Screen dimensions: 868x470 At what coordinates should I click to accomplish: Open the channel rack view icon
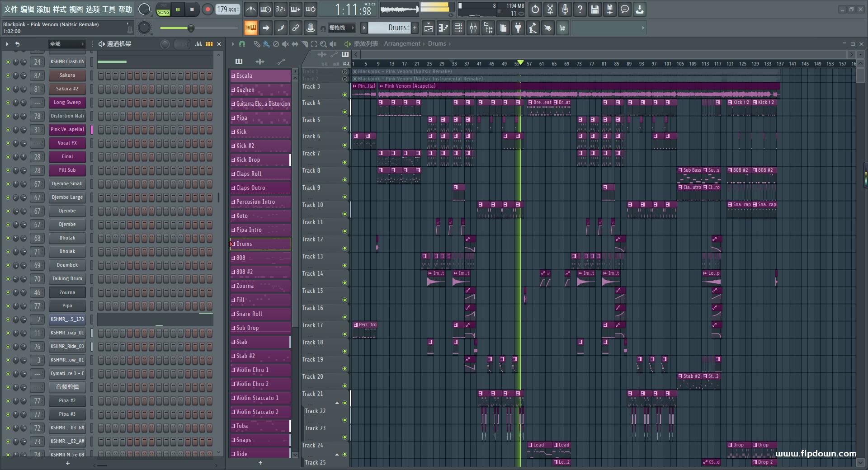click(458, 28)
